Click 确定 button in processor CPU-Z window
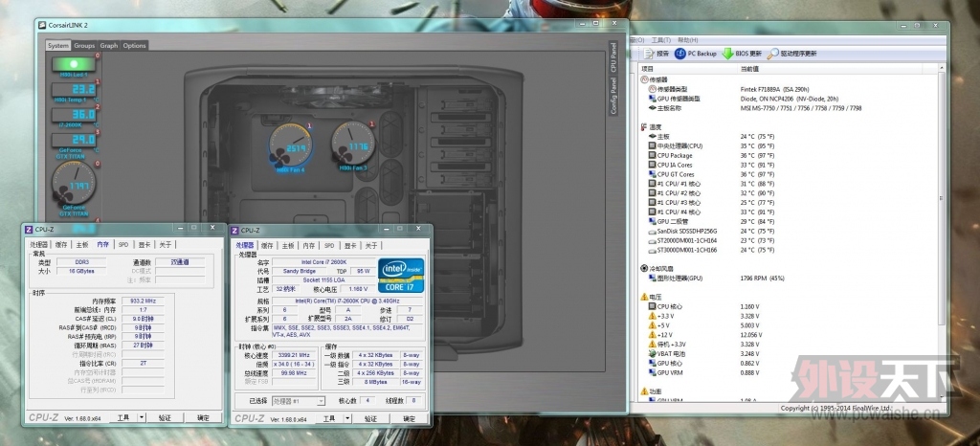980x446 pixels. click(410, 418)
